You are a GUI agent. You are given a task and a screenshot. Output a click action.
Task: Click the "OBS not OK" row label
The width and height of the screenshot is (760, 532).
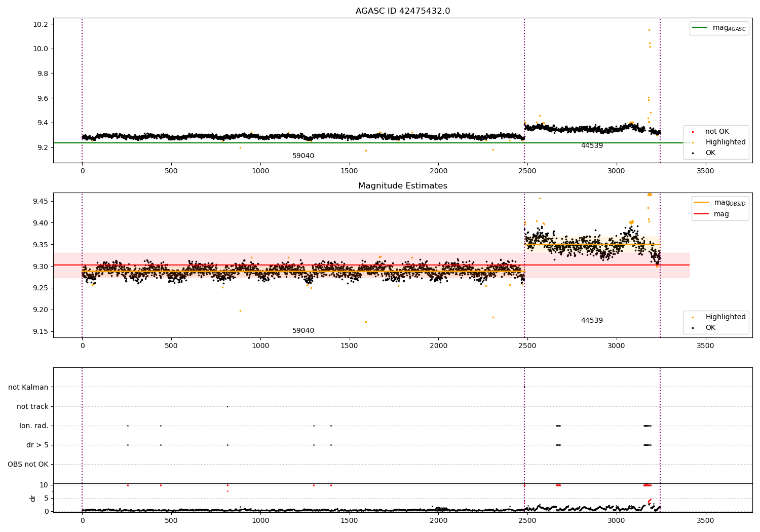28,464
